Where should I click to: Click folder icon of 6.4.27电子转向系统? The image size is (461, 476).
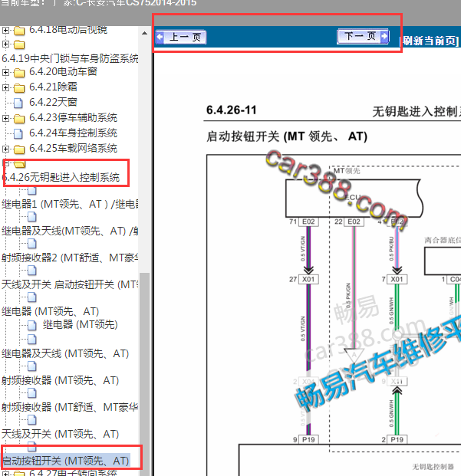coord(19,474)
